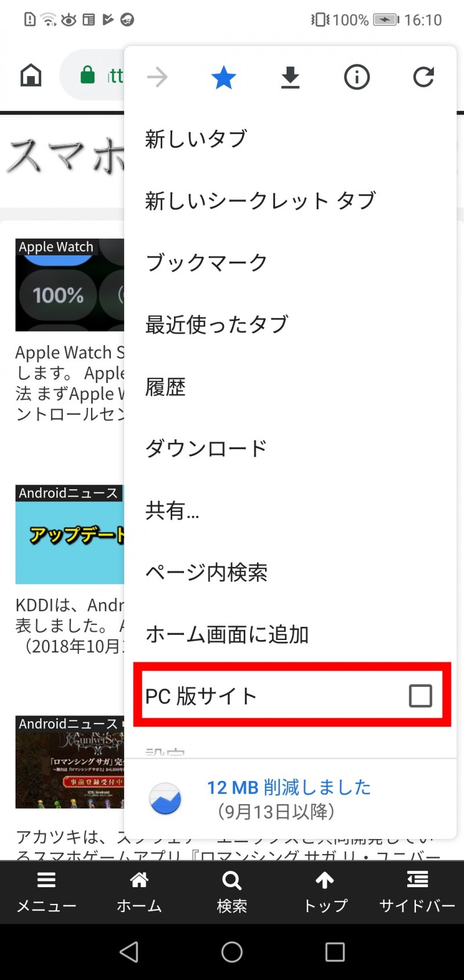Select 新しいシークレット タブ menu item
The width and height of the screenshot is (464, 980).
click(290, 201)
